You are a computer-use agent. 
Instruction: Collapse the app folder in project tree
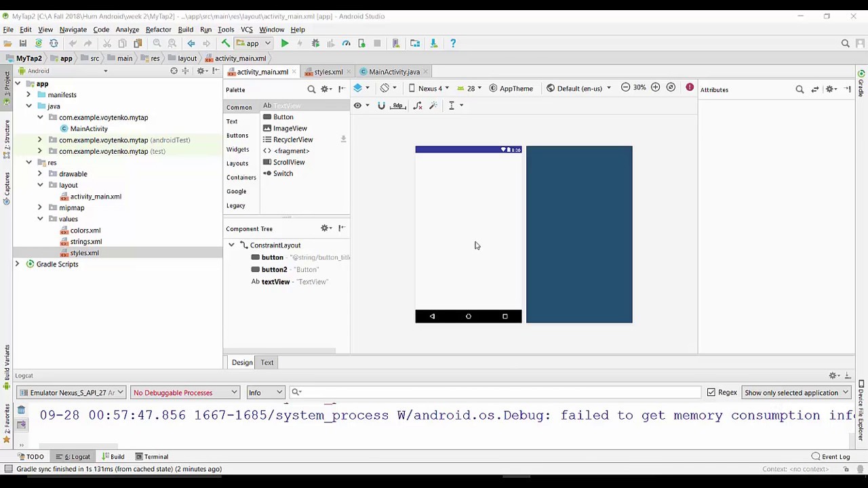[17, 83]
